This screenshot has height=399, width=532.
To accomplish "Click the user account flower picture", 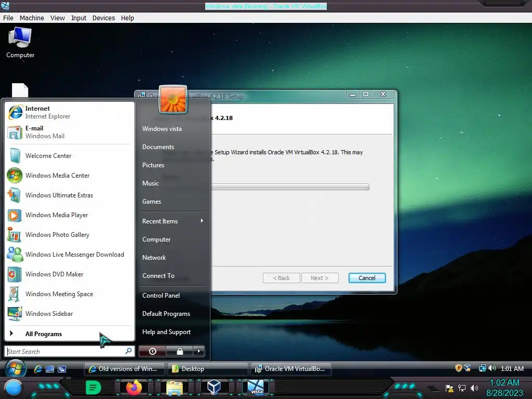I will (x=172, y=99).
